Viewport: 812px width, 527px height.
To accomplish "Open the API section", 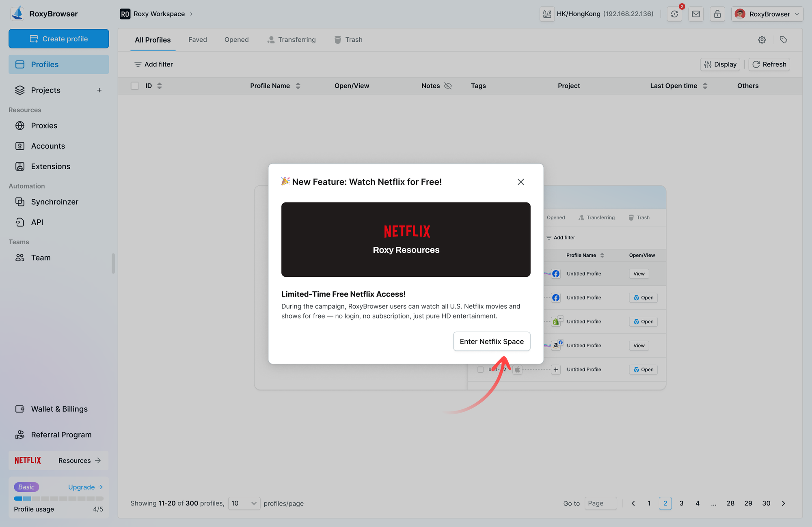I will tap(37, 222).
